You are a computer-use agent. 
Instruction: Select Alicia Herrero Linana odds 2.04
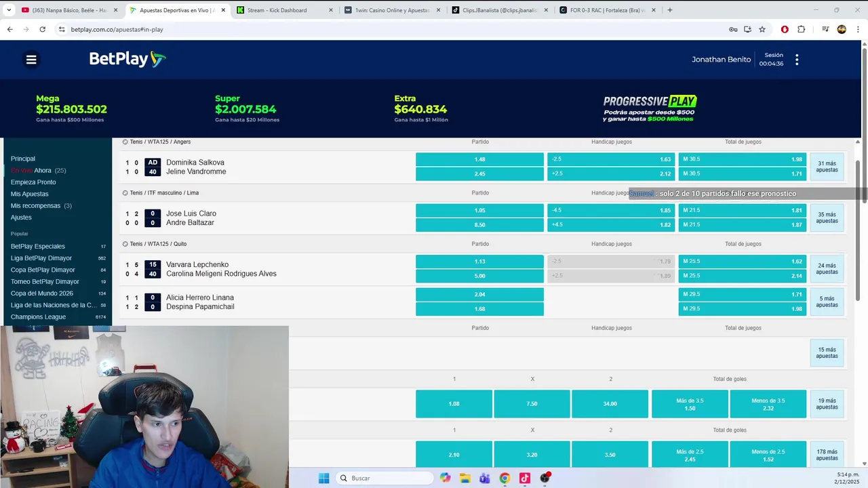pyautogui.click(x=479, y=294)
